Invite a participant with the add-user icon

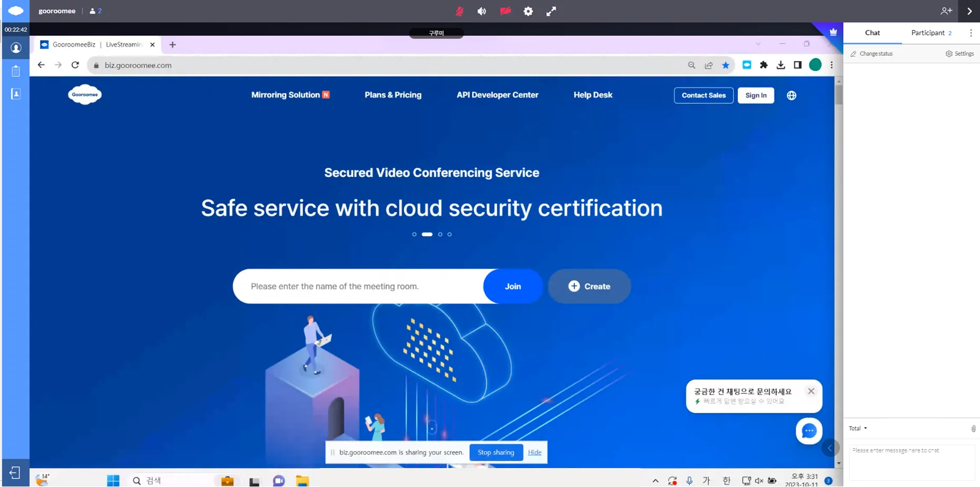(946, 11)
